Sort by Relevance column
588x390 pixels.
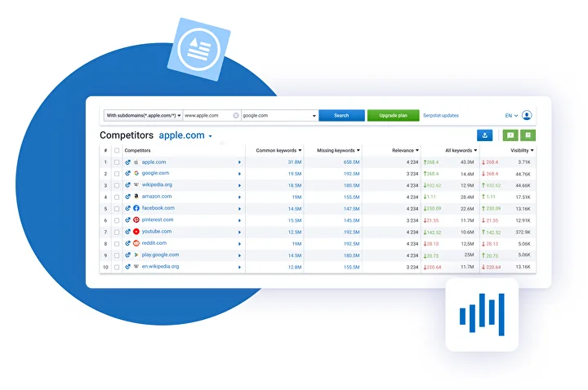405,151
